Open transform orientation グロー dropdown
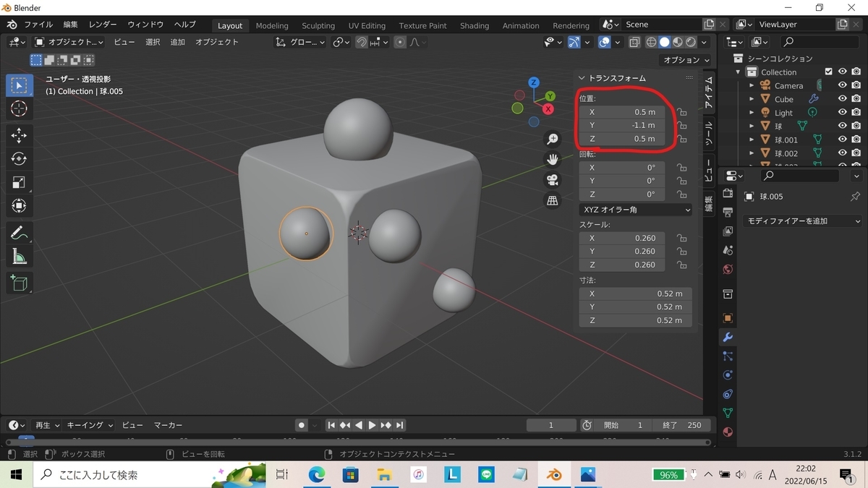 tap(301, 42)
